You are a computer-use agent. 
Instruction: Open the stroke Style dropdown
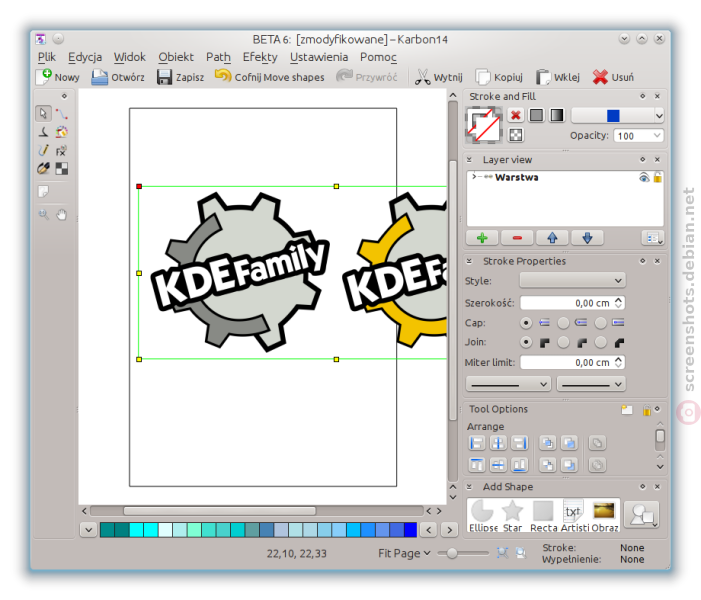[572, 281]
